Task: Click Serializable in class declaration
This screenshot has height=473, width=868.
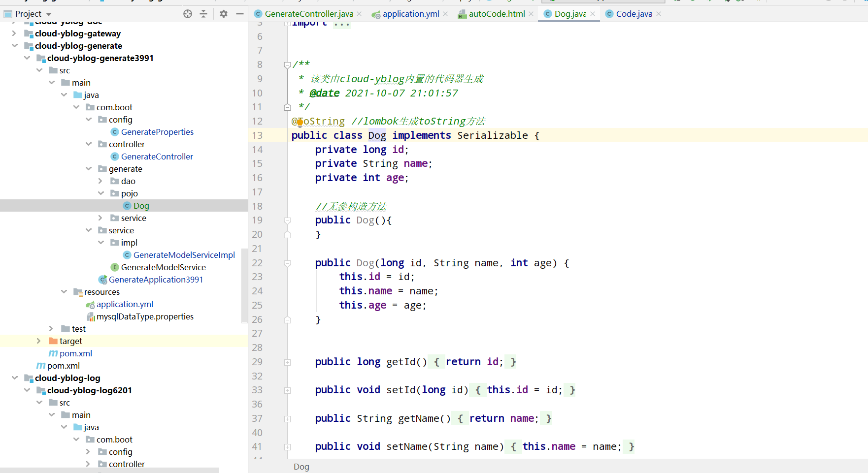Action: pos(492,135)
